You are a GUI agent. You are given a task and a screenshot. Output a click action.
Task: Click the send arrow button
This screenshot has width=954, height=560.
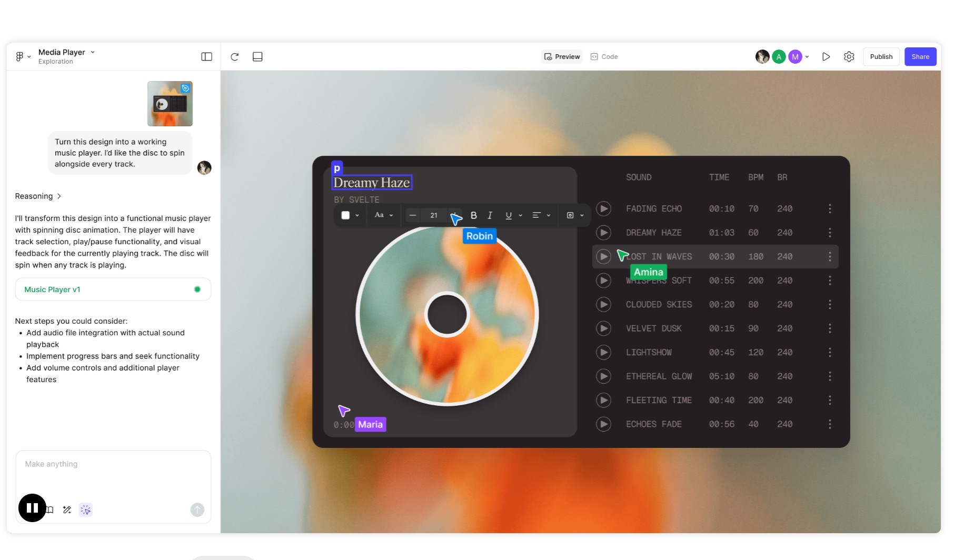[x=197, y=509]
